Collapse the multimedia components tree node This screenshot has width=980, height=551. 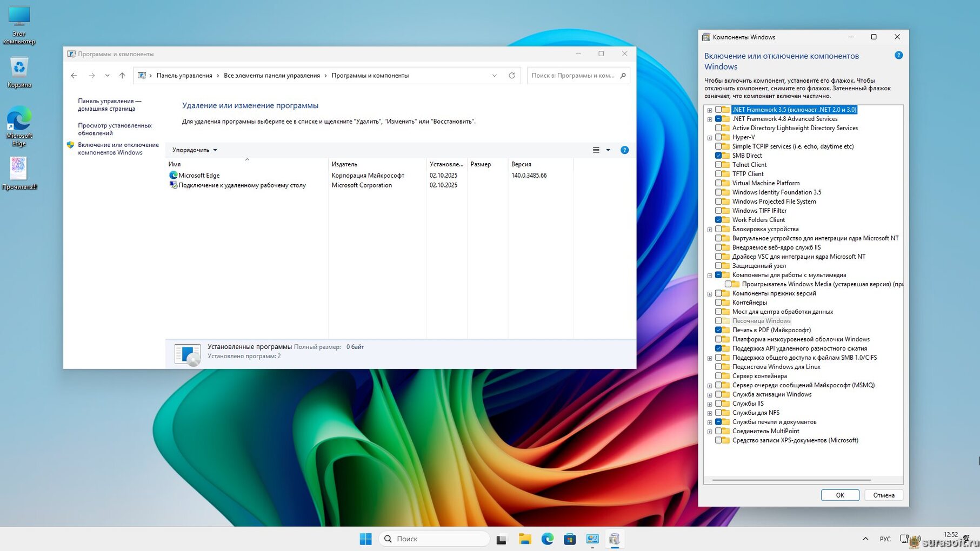[709, 275]
